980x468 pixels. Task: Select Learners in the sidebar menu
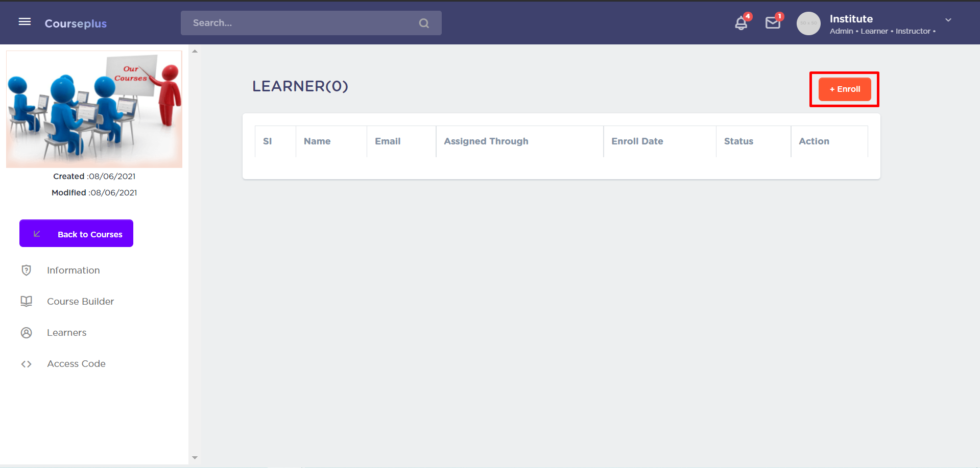point(66,333)
